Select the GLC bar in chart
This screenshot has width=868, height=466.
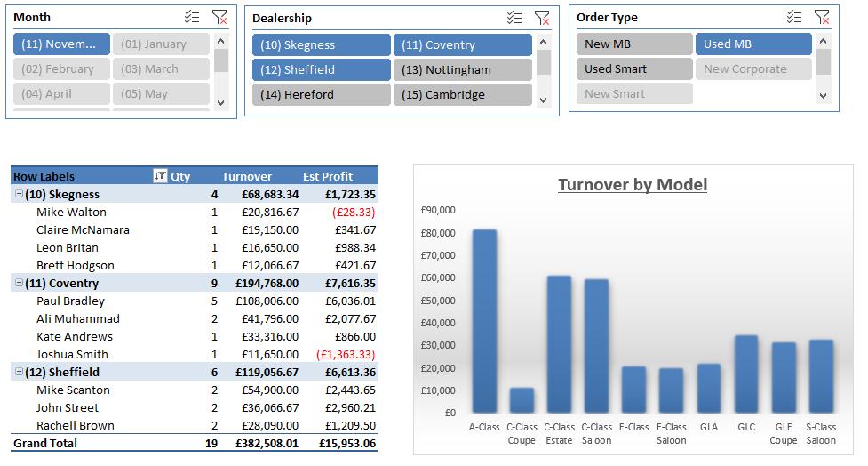click(x=746, y=374)
